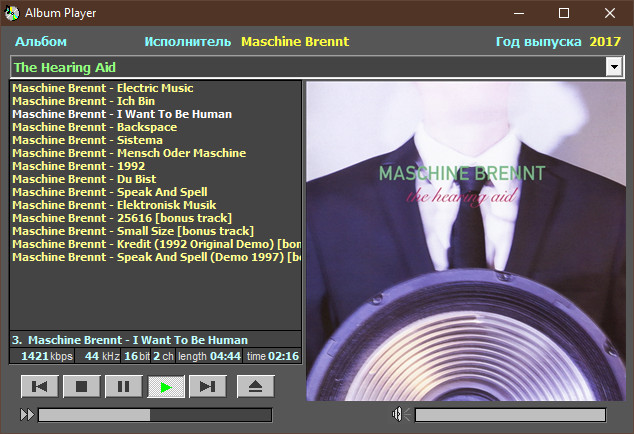Click artist name Maschine Brennt in header
This screenshot has height=434, width=634.
point(295,42)
